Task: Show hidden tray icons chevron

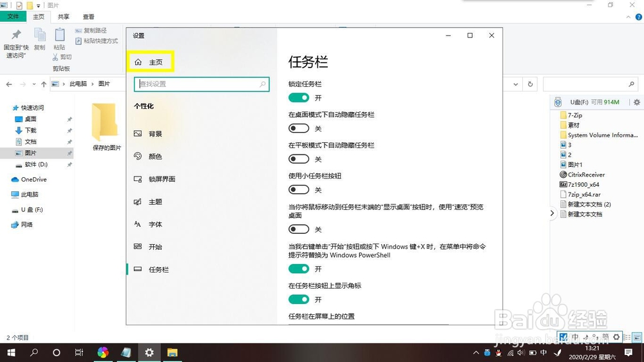Action: (x=476, y=352)
